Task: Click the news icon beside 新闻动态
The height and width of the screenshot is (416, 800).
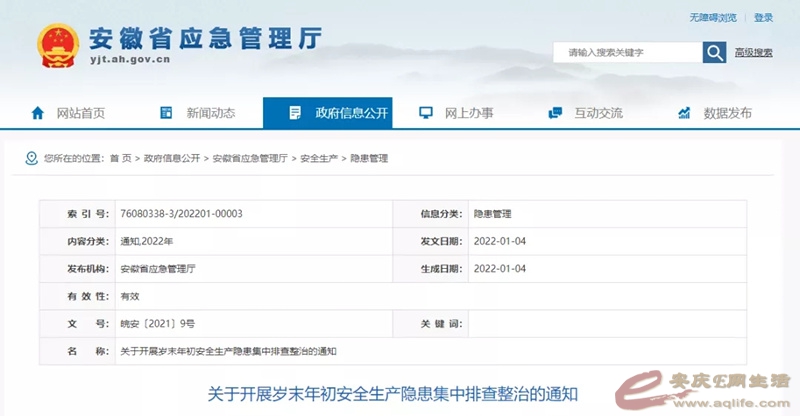Action: click(x=166, y=113)
